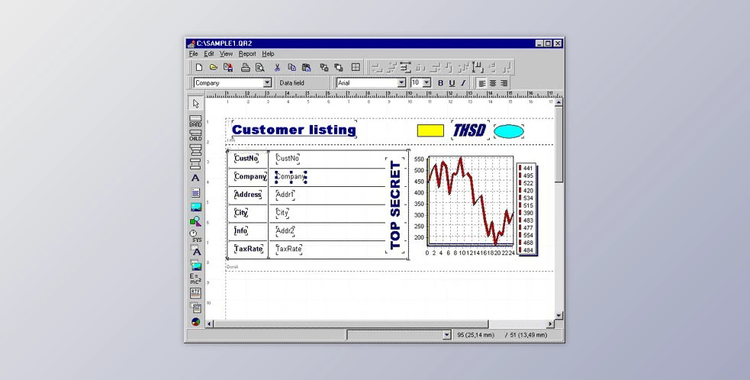Select the data-bound text tool

pos(196,250)
